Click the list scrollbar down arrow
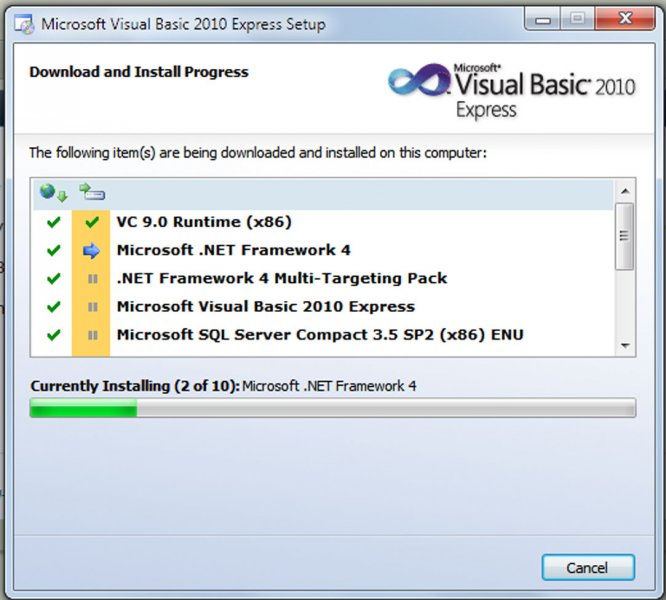The height and width of the screenshot is (600, 666). coord(624,345)
